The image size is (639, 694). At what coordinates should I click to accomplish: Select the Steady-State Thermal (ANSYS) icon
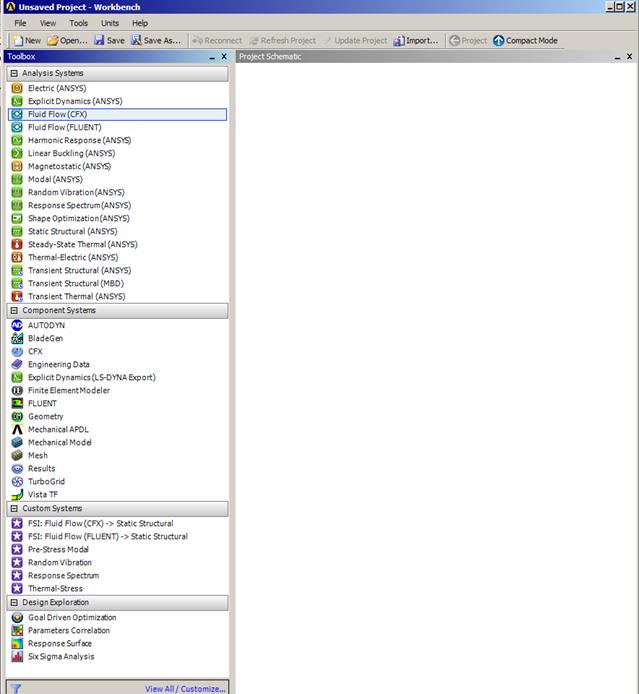(17, 244)
